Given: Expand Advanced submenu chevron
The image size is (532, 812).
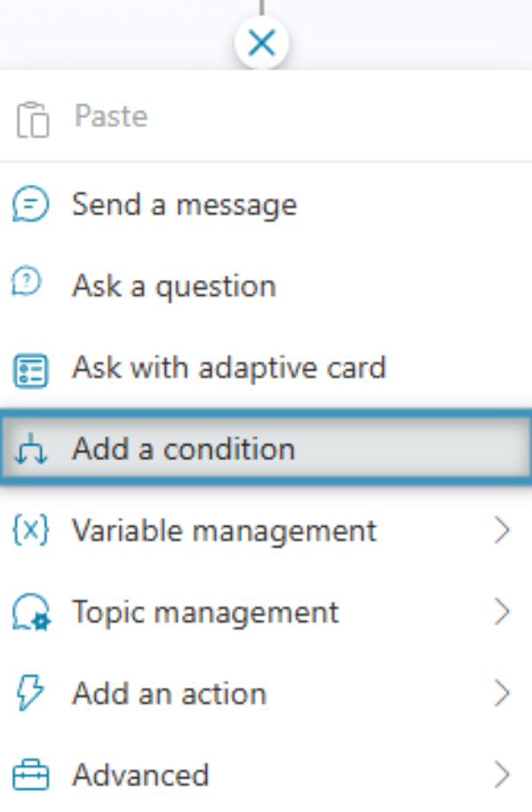Looking at the screenshot, I should tap(502, 776).
